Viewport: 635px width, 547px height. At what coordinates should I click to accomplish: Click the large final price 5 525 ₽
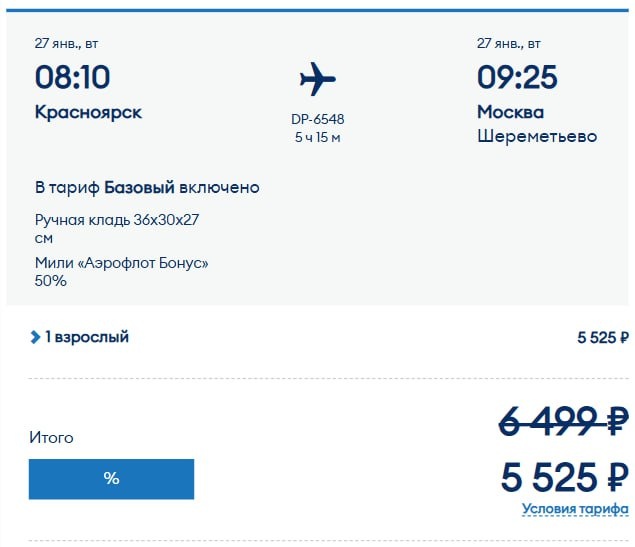pyautogui.click(x=564, y=477)
